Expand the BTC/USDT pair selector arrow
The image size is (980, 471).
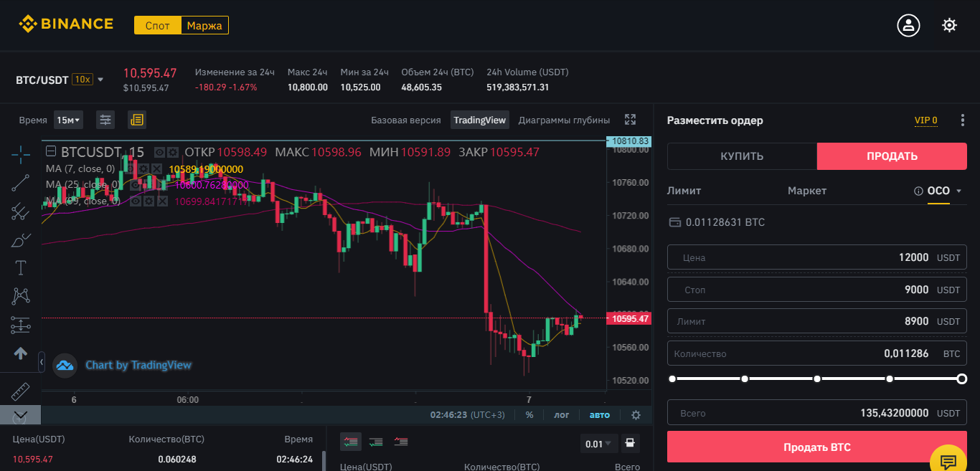tap(100, 80)
